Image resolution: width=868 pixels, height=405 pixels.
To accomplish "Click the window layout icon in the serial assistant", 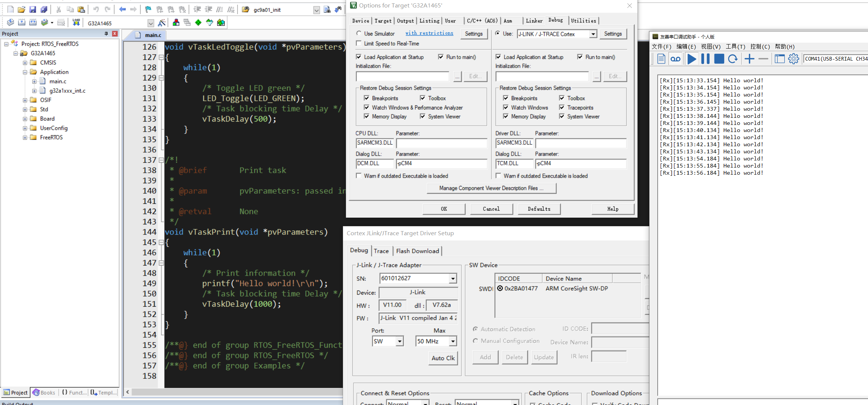I will 779,59.
